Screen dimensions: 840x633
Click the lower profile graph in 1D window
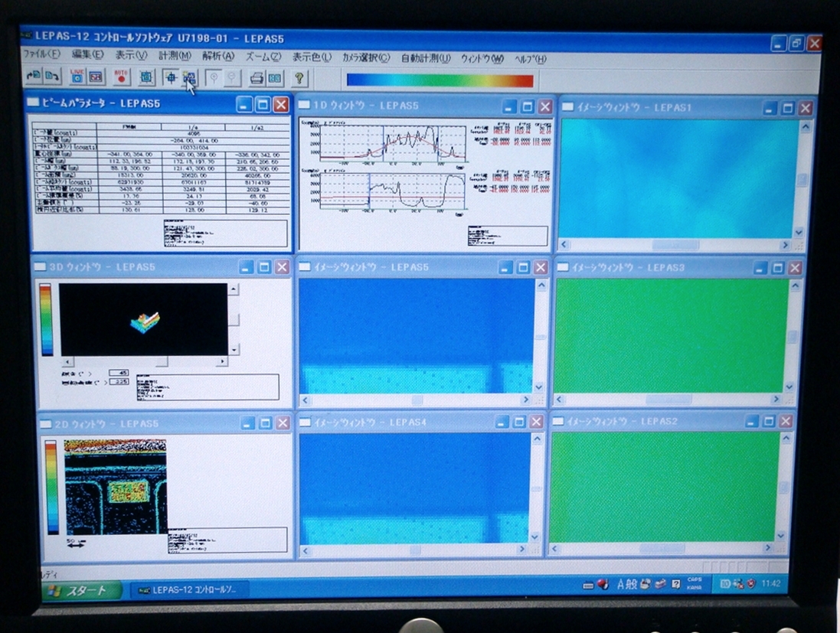tap(393, 191)
